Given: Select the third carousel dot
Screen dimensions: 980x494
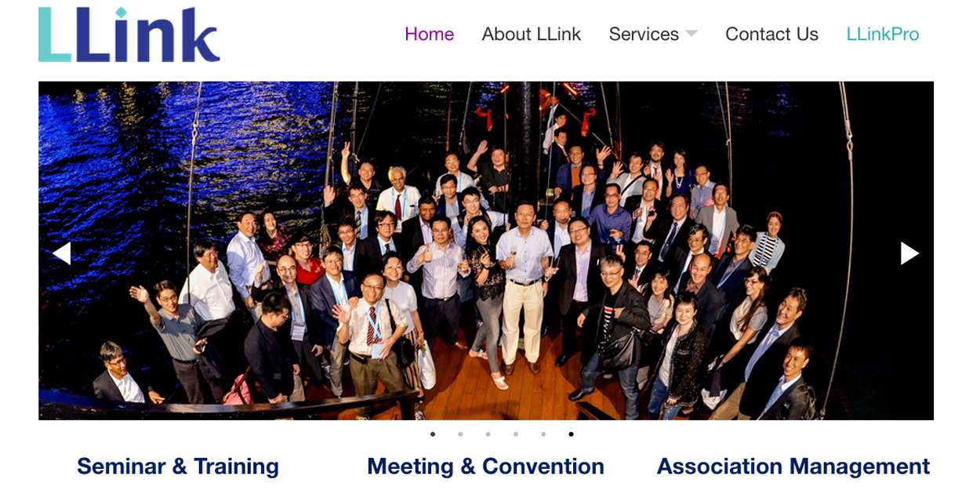Looking at the screenshot, I should [x=488, y=434].
